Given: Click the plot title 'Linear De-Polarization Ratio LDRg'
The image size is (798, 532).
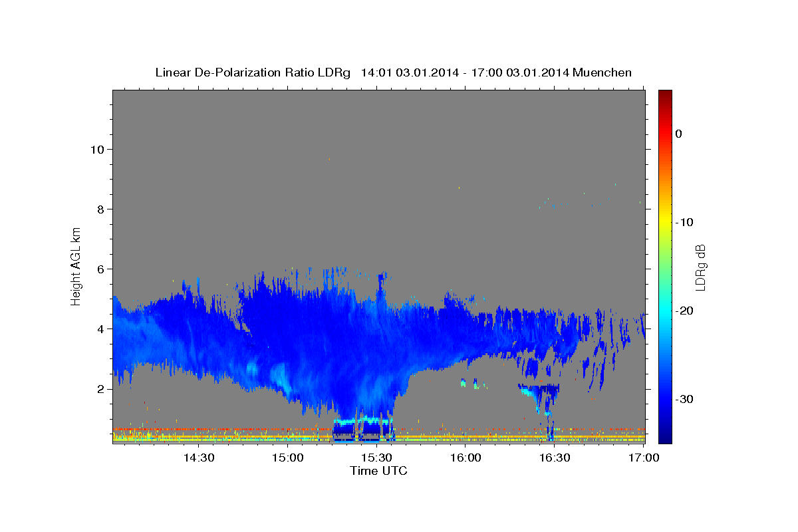Looking at the screenshot, I should pyautogui.click(x=252, y=72).
